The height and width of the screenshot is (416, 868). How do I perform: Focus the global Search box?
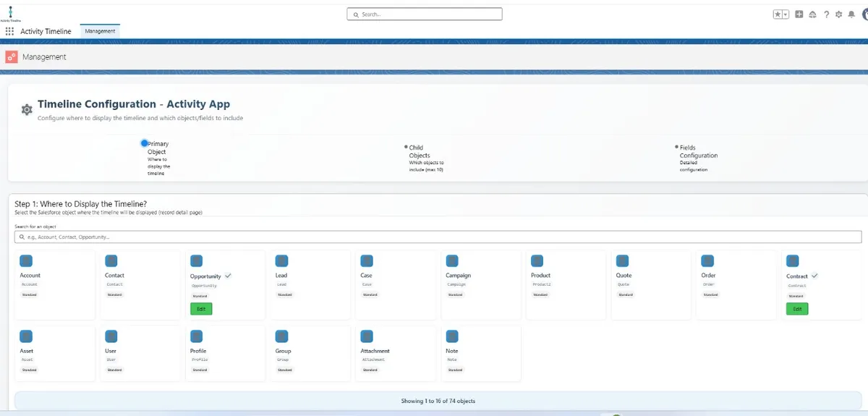[425, 14]
